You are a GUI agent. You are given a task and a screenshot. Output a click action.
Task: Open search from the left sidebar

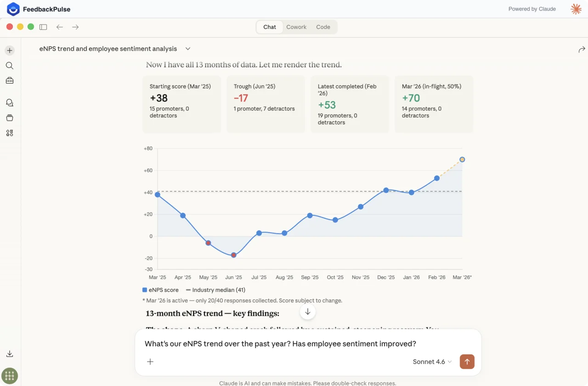tap(10, 65)
